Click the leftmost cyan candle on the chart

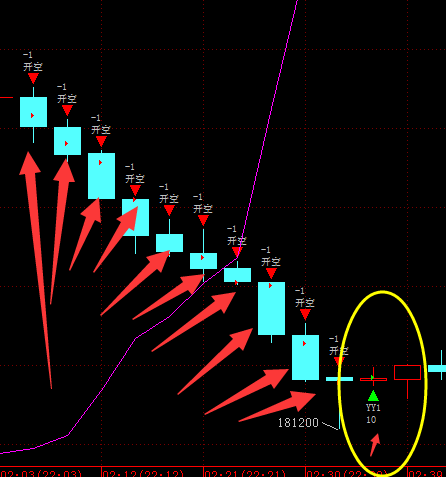[33, 112]
